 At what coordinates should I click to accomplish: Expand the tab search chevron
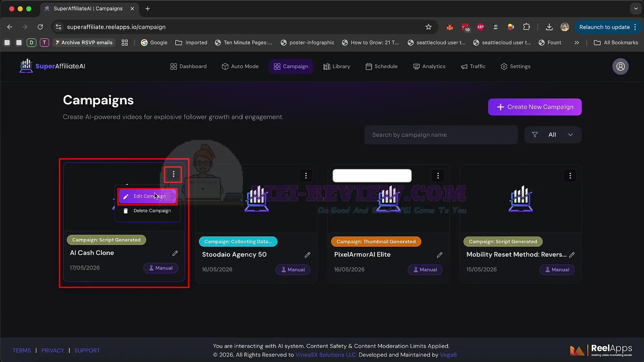pyautogui.click(x=636, y=9)
